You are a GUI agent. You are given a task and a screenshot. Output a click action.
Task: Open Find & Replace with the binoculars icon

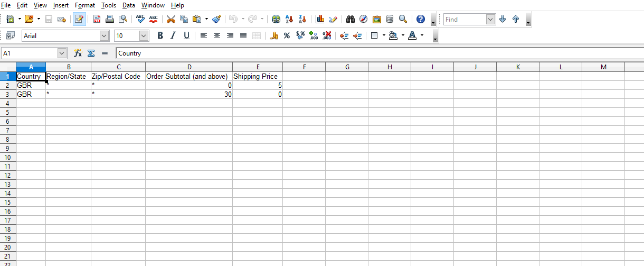coord(351,19)
